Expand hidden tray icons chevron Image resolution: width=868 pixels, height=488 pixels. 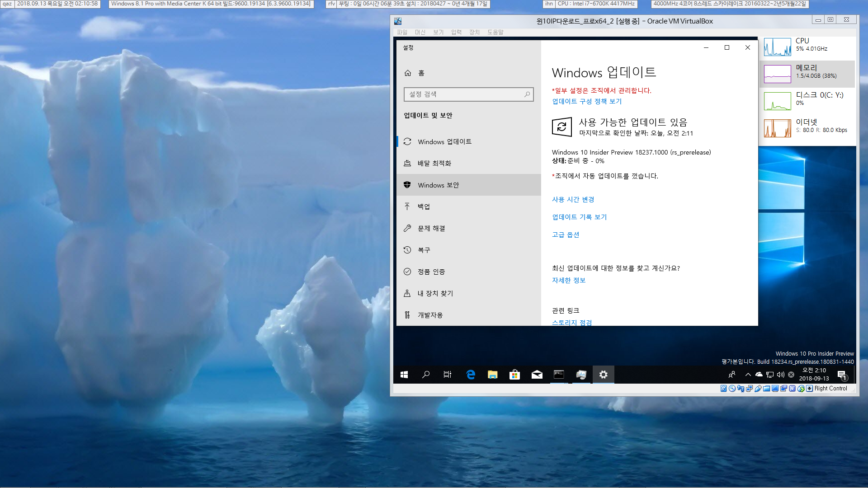tap(748, 375)
